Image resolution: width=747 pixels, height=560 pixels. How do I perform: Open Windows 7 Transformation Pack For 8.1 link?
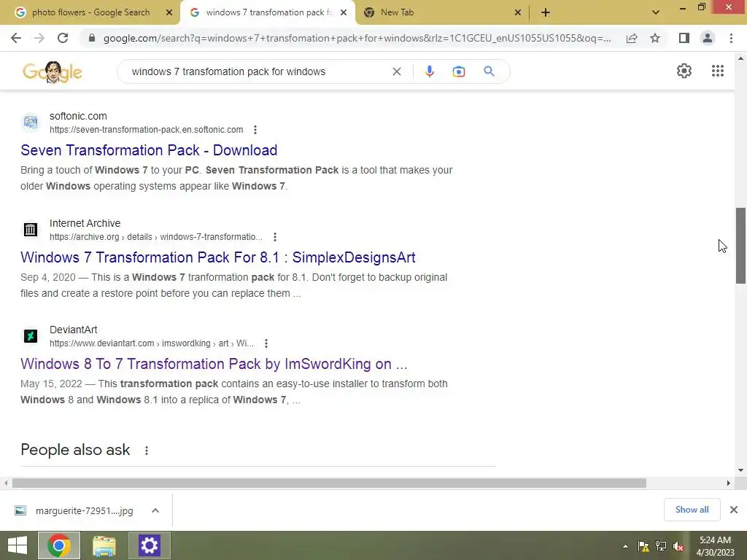click(x=217, y=257)
